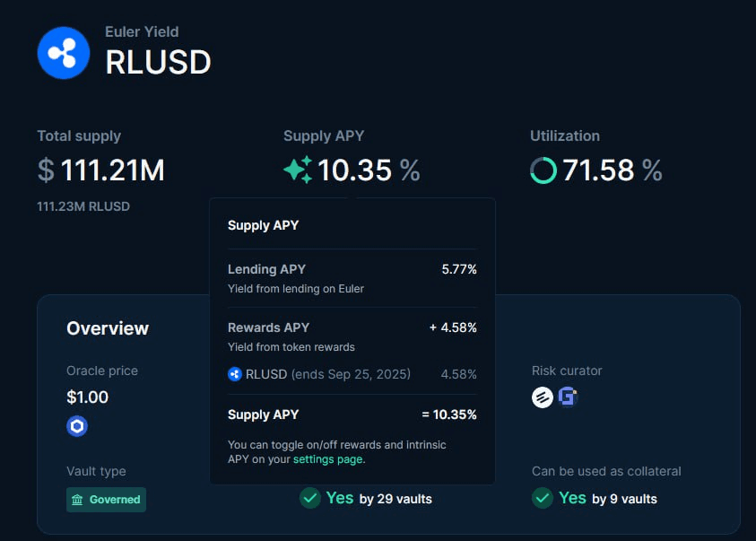Click the RLUSD token logo in the header

pyautogui.click(x=64, y=53)
